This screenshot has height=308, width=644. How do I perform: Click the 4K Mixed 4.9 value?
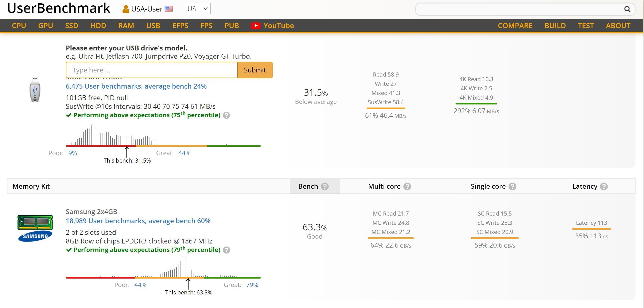click(x=476, y=98)
